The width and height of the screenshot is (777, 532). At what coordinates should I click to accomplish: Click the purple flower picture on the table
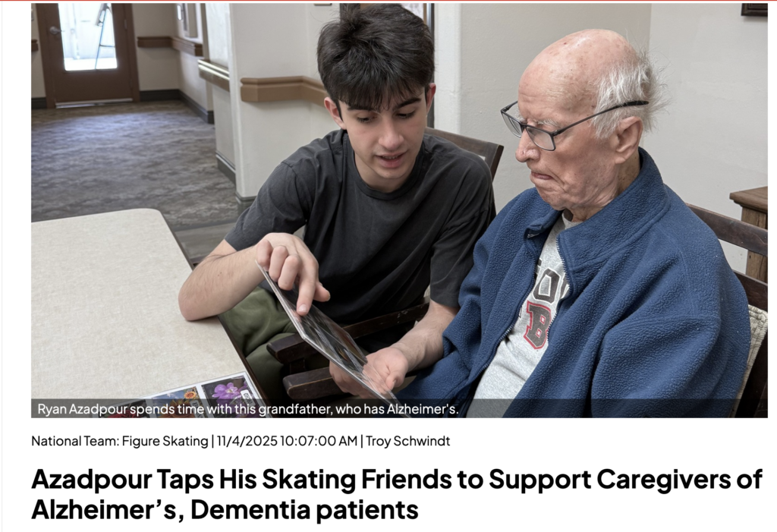tap(228, 389)
